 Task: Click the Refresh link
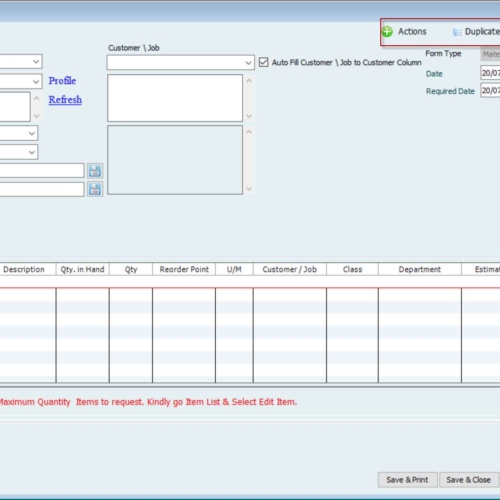point(65,100)
